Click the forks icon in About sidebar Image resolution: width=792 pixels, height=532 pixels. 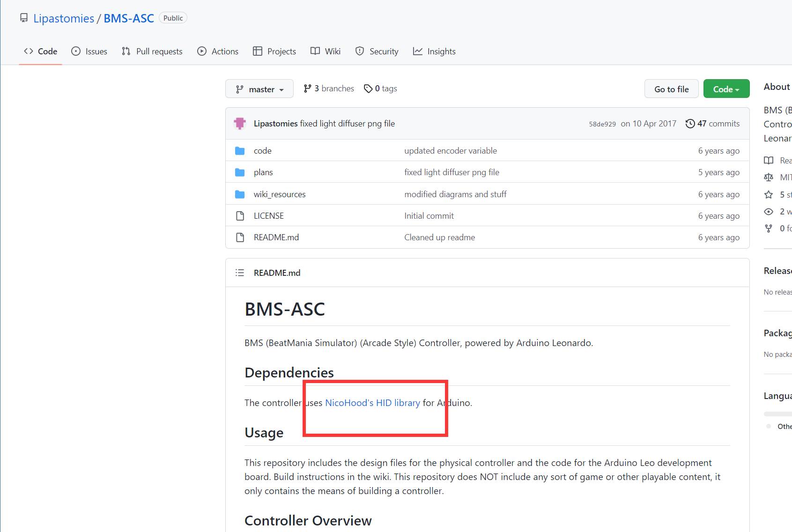[x=769, y=229]
